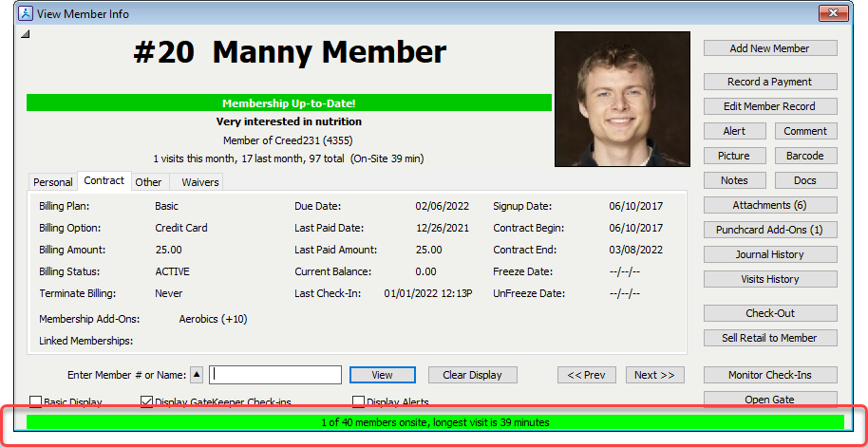Click the Barcode button
The height and width of the screenshot is (447, 868).
(805, 156)
